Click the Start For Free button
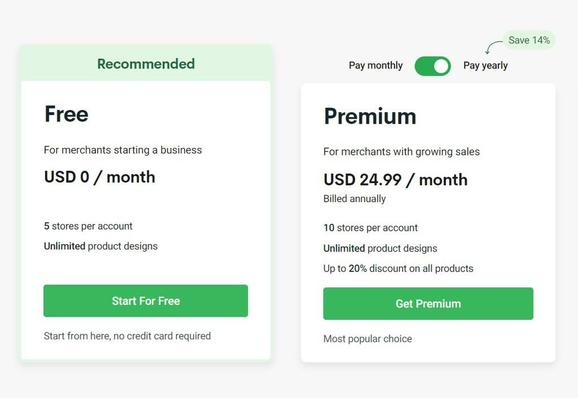 coord(146,301)
